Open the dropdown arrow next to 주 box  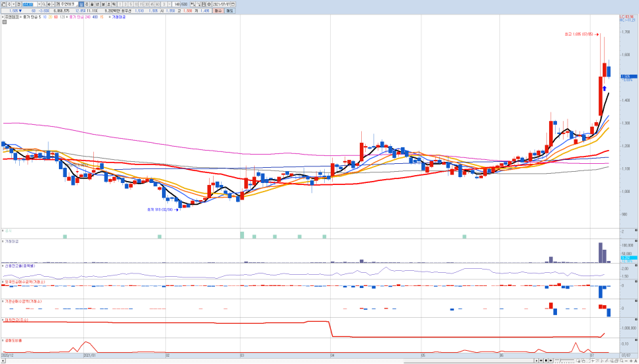click(x=14, y=4)
